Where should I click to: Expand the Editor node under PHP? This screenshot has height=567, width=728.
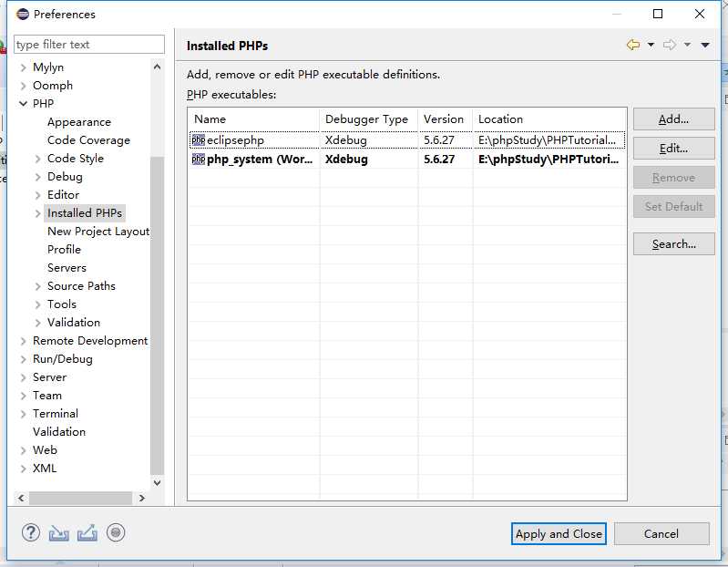tap(38, 195)
